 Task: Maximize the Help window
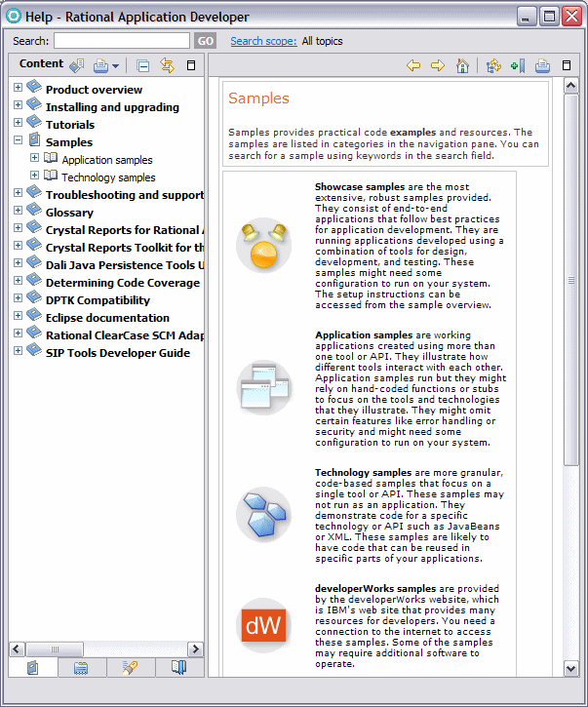coord(549,17)
